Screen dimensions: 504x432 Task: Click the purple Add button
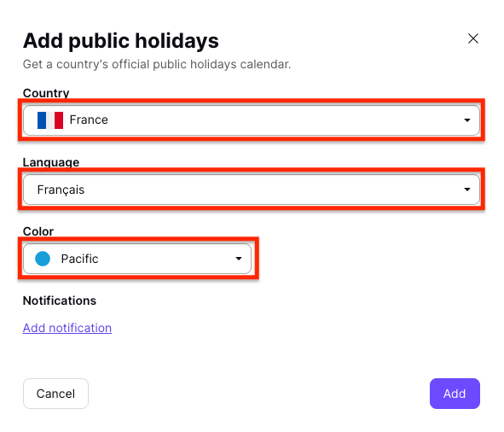(455, 394)
